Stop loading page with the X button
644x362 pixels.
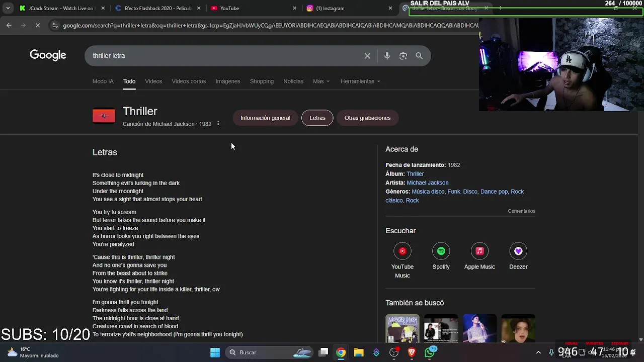37,25
